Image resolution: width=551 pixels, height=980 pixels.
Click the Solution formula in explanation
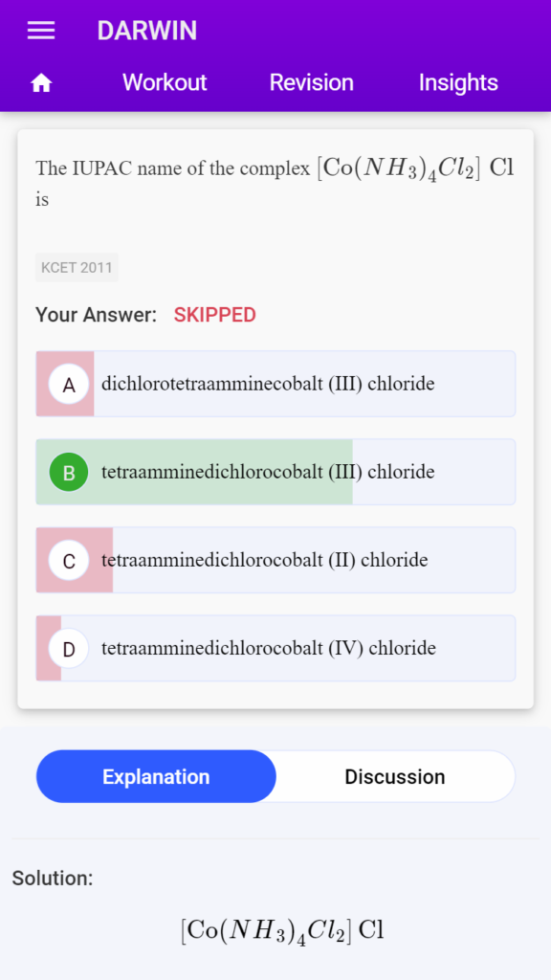282,930
